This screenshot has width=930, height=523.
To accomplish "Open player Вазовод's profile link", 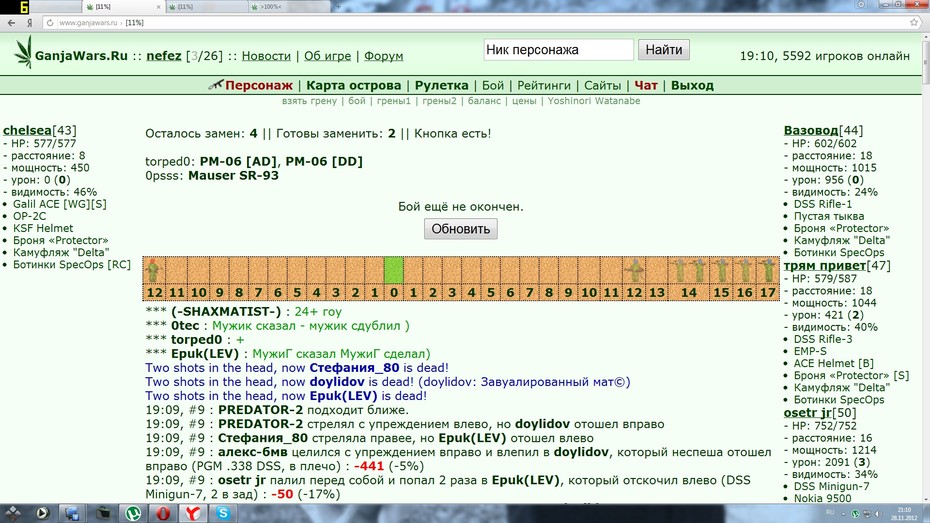I will 811,130.
